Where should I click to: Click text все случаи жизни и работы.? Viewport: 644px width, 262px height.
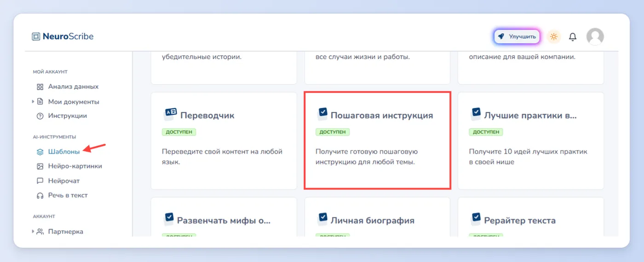(x=362, y=57)
